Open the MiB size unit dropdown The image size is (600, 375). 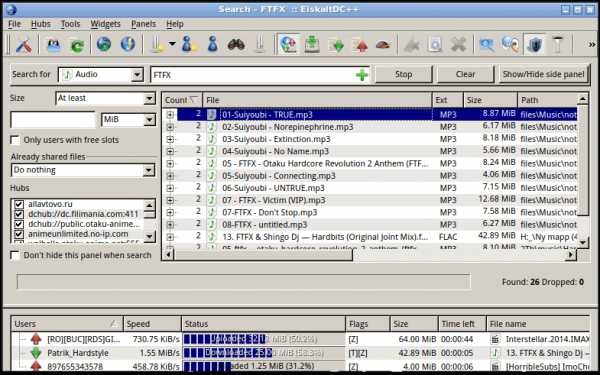(128, 119)
